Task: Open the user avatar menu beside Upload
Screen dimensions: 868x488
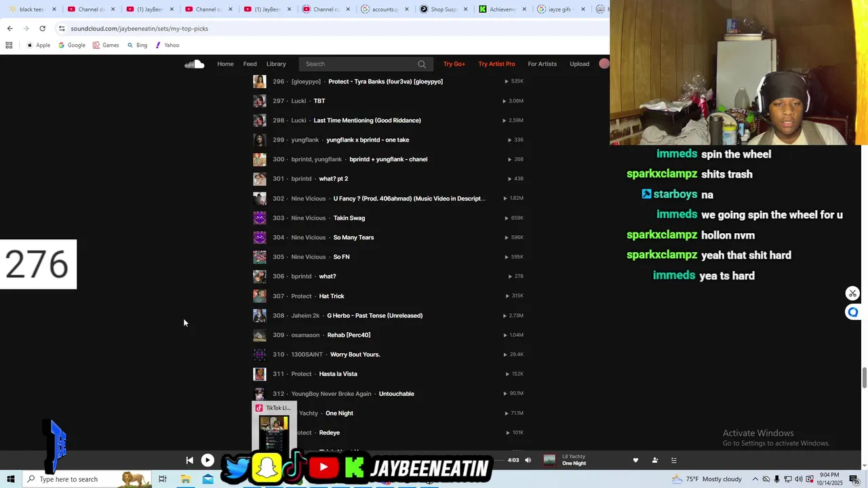Action: point(604,64)
